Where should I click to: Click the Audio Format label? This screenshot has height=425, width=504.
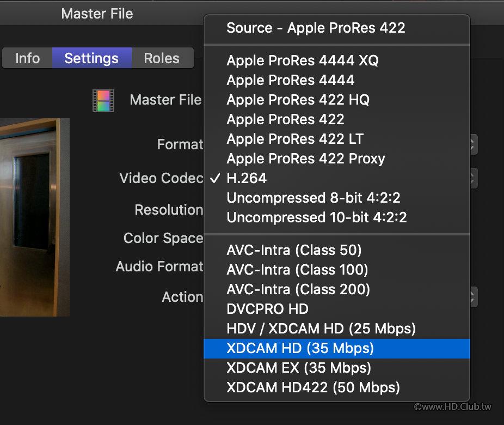[159, 266]
